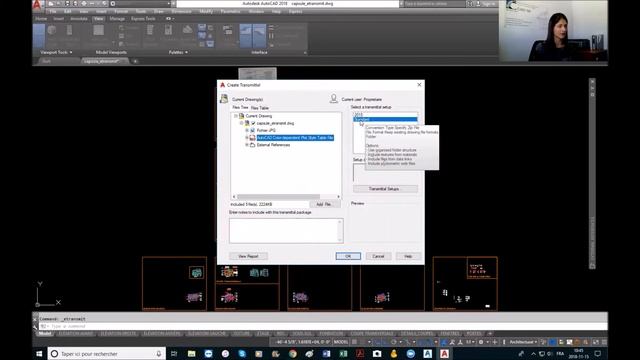Screen dimensions: 640x360
Task: Collapse the capsule_etransmit.dwg tree node
Action: pyautogui.click(x=241, y=123)
